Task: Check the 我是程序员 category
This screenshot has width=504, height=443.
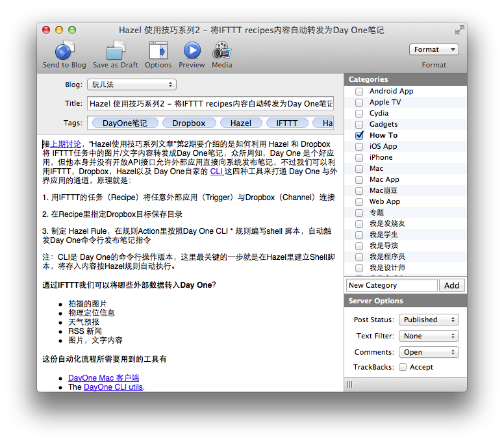Action: point(359,257)
